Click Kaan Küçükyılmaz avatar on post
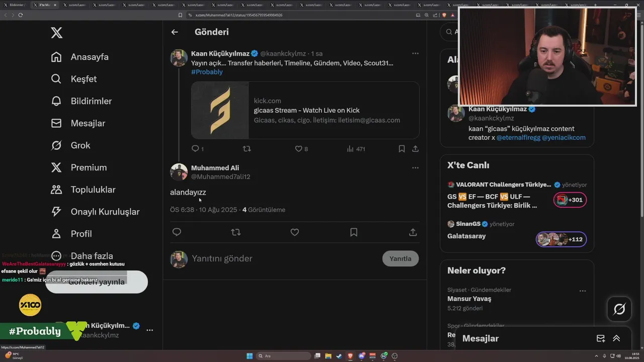 point(179,58)
